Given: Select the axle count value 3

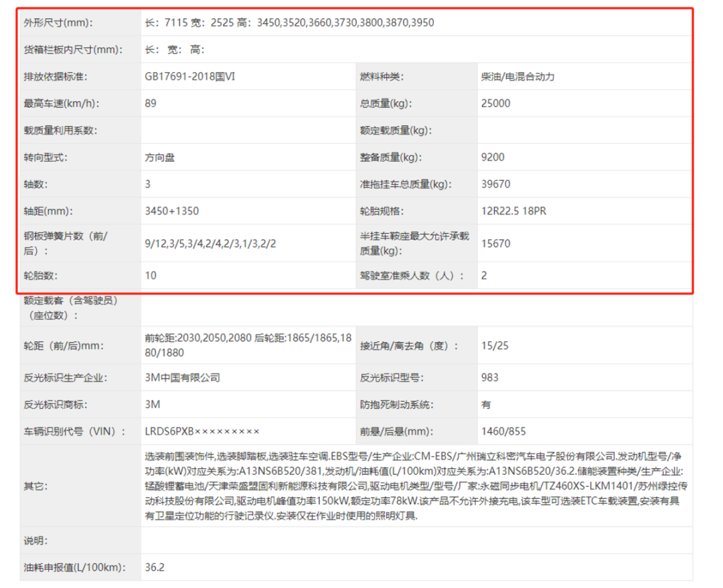Looking at the screenshot, I should pos(147,184).
